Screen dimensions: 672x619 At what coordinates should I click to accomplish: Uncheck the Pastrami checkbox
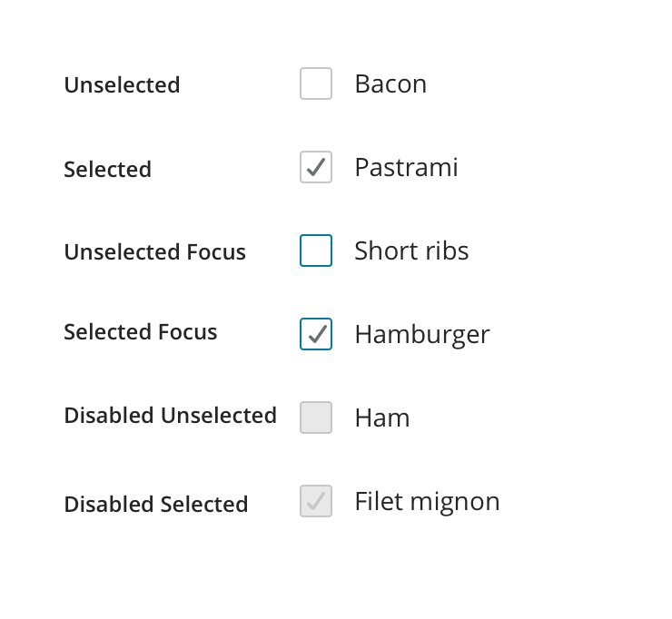316,167
